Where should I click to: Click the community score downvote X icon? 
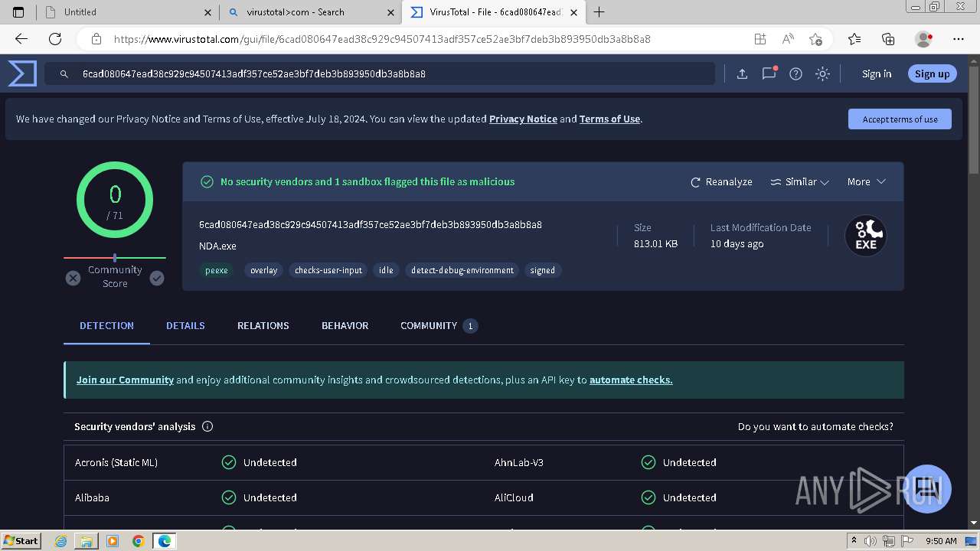(73, 278)
